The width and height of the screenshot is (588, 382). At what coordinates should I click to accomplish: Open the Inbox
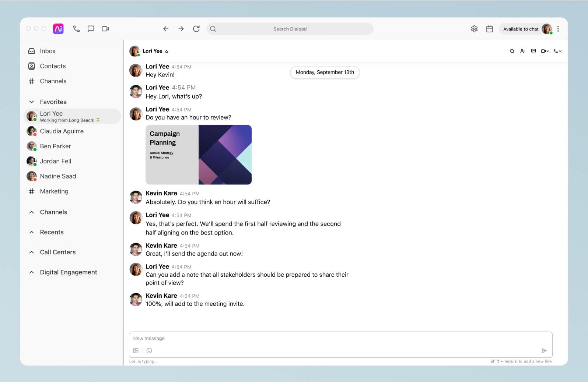point(48,51)
